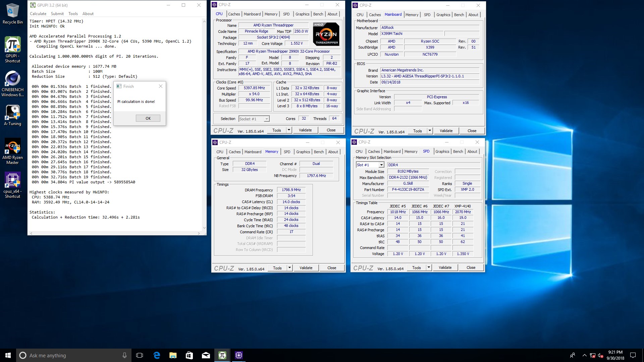
Task: Open the GPUPI Shortcut desktop icon
Action: click(x=12, y=50)
